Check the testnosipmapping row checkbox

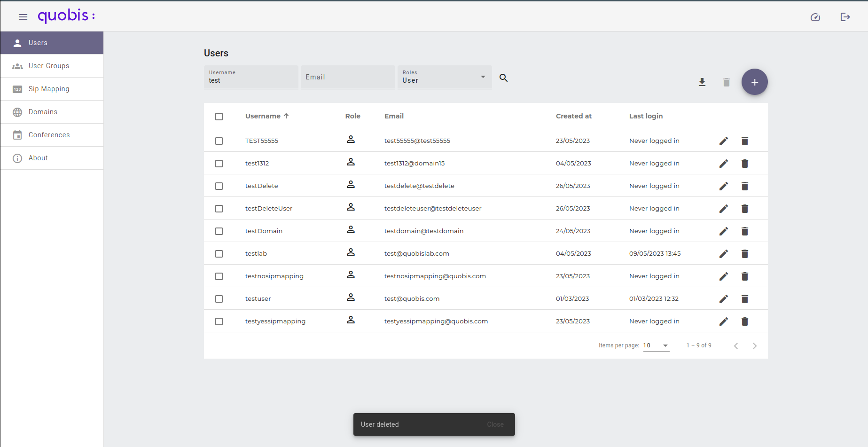[x=219, y=276]
